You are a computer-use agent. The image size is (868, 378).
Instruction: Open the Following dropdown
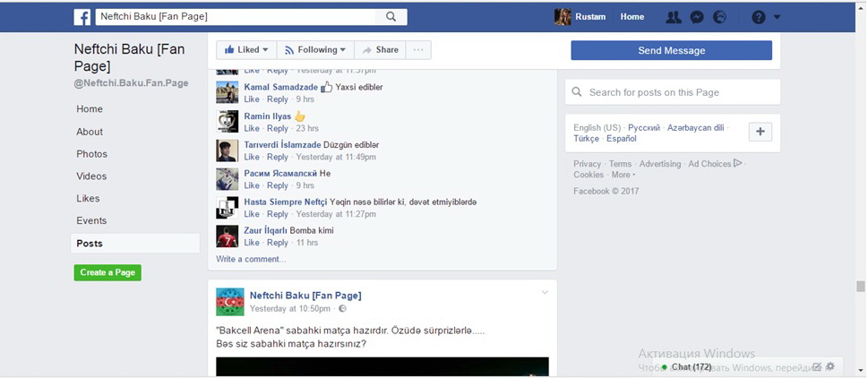(315, 50)
